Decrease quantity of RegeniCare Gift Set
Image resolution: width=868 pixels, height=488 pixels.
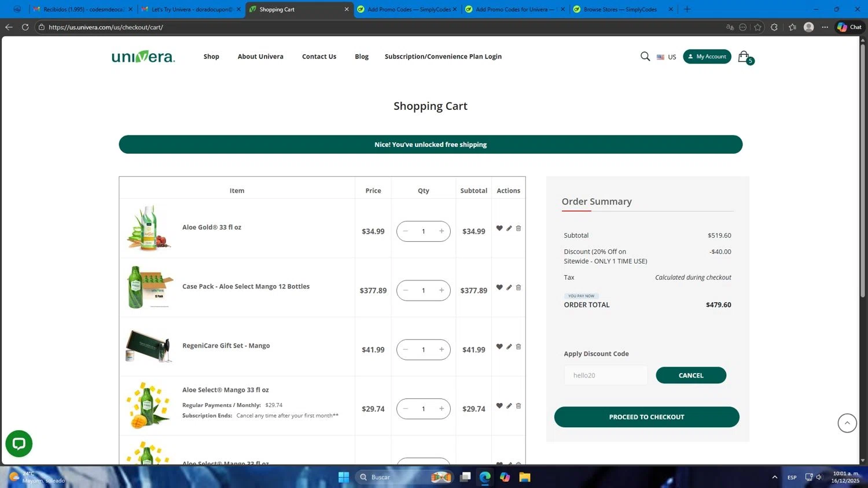(x=406, y=349)
